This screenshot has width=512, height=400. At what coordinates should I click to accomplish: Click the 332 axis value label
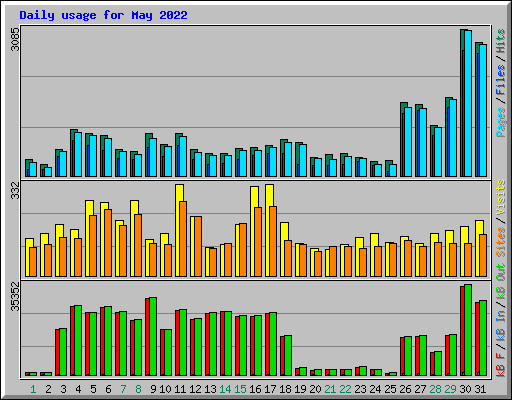(x=15, y=190)
